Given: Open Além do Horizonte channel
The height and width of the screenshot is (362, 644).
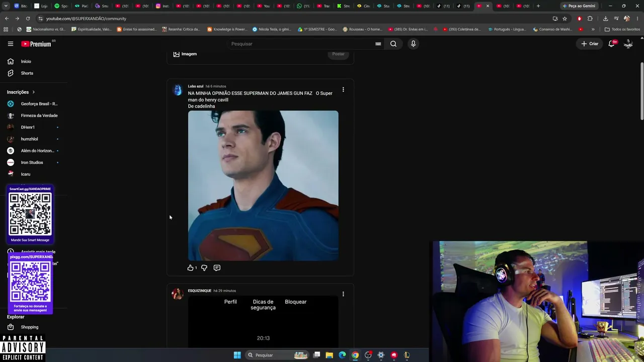Looking at the screenshot, I should click(33, 151).
